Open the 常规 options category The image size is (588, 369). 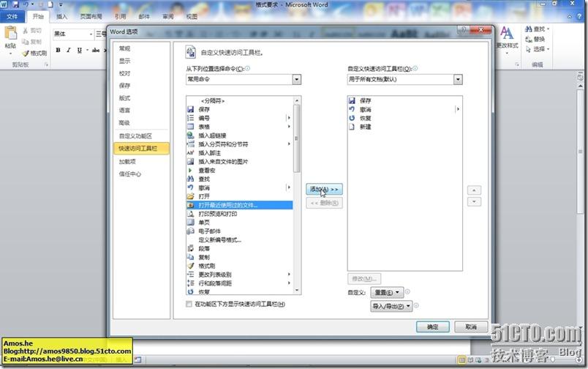click(141, 48)
